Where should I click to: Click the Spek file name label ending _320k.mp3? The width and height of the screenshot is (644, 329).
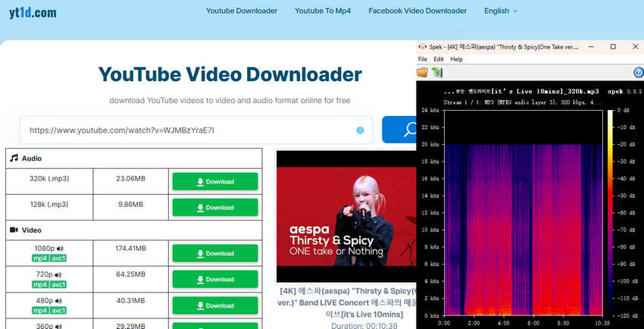521,91
